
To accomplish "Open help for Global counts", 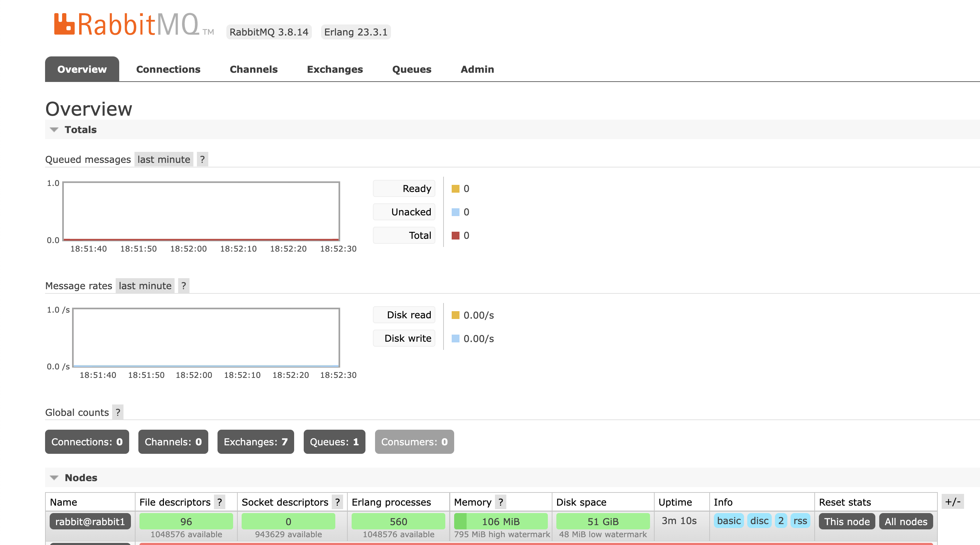I will [118, 412].
